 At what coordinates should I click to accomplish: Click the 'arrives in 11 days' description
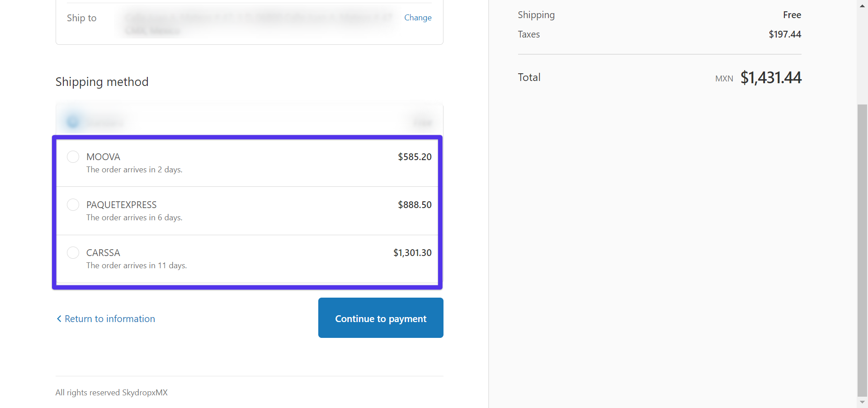(137, 266)
